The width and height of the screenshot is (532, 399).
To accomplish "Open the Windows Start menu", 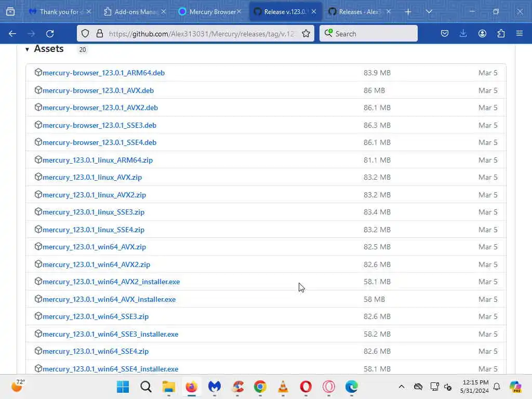I will coord(123,387).
